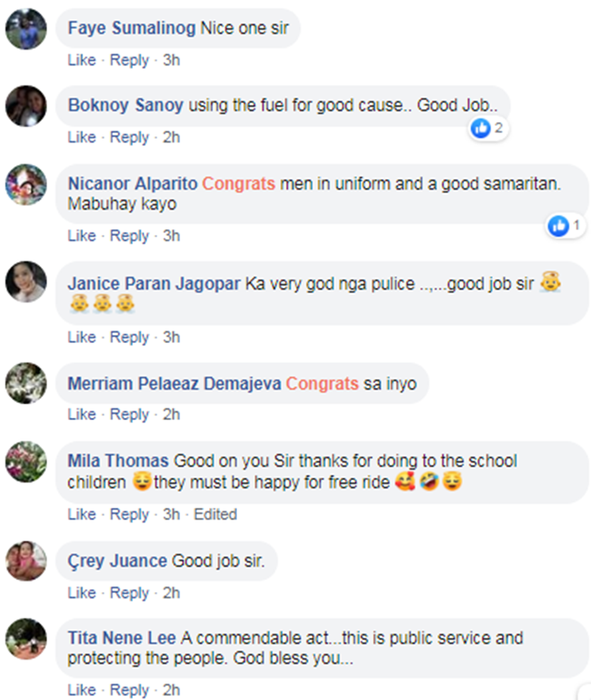
Task: Like Janice Paran Jagopar's comment
Action: tap(81, 337)
